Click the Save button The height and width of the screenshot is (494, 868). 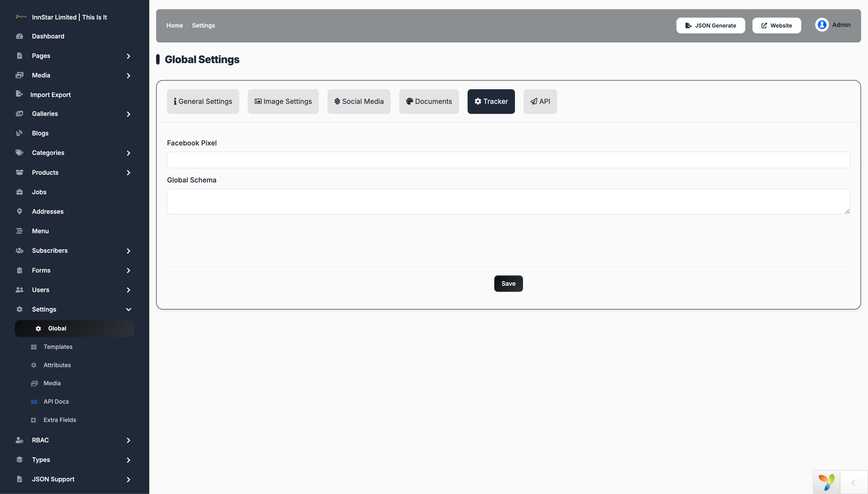pos(509,284)
